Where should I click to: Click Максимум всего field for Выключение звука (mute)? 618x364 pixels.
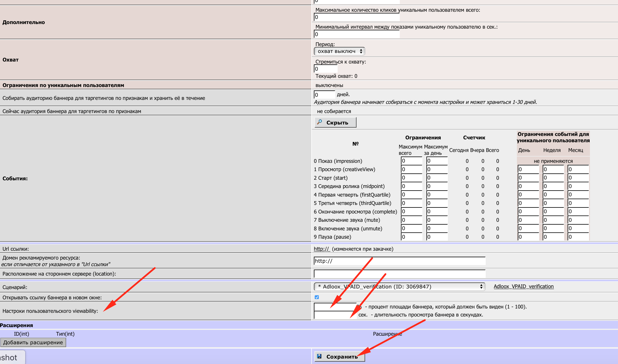(x=412, y=220)
